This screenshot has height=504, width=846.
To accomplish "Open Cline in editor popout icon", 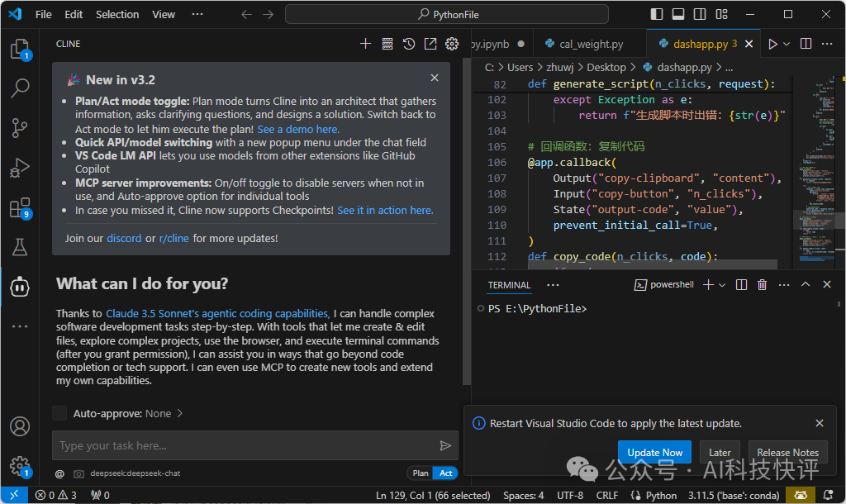I will 430,44.
